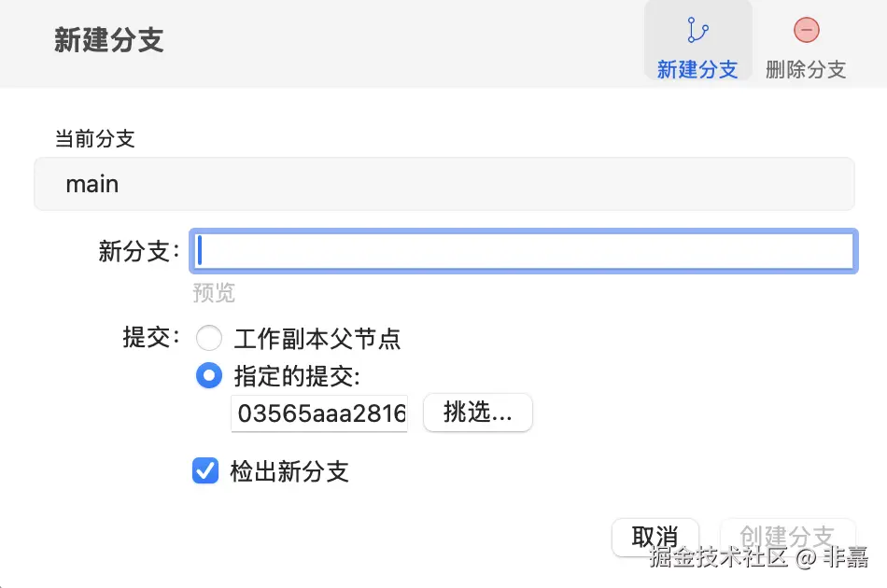Toggle the checkout new branch option
Screen dimensions: 887x588
coord(204,471)
